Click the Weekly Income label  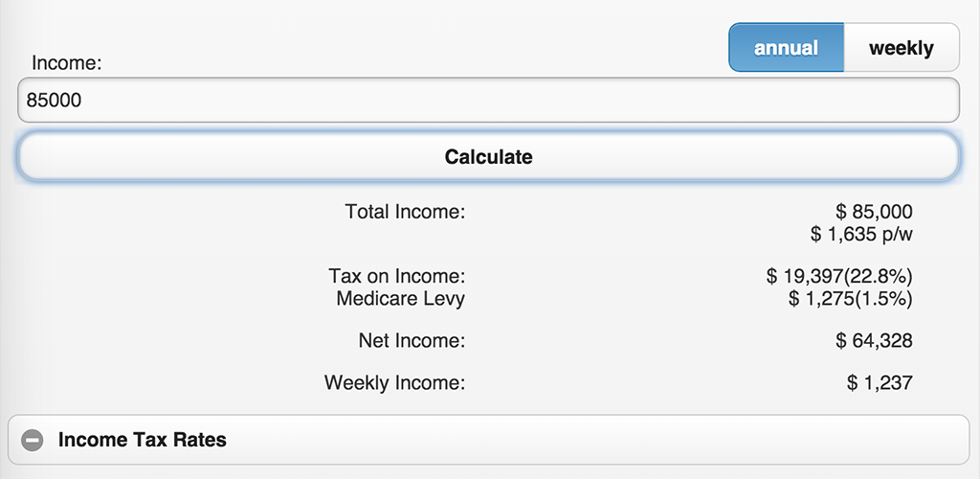394,383
